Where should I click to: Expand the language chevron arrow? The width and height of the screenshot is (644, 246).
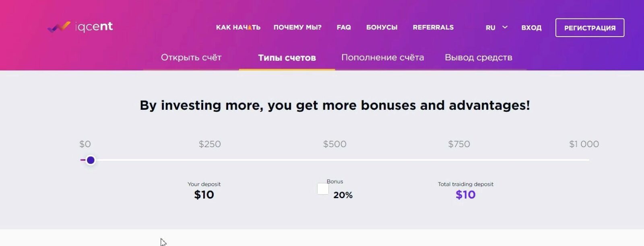[x=505, y=27]
